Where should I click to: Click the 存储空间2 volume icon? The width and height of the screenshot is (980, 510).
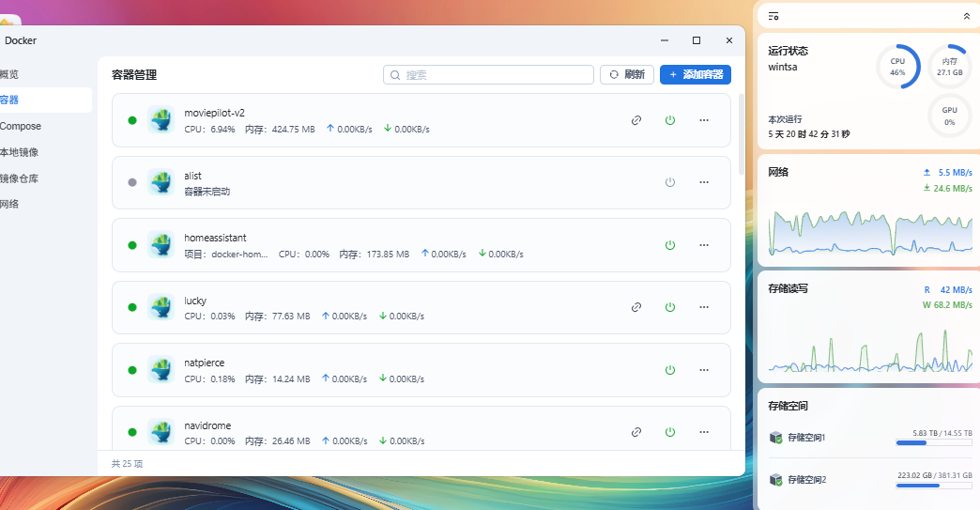click(775, 480)
